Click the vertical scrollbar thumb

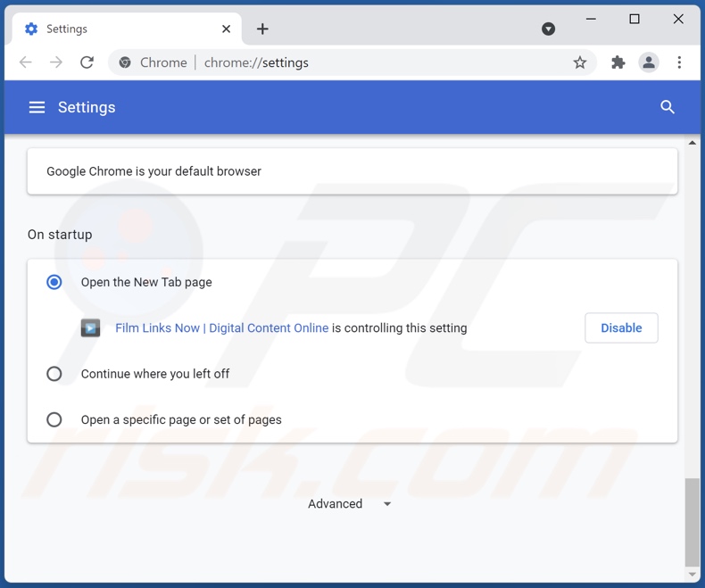tap(692, 523)
